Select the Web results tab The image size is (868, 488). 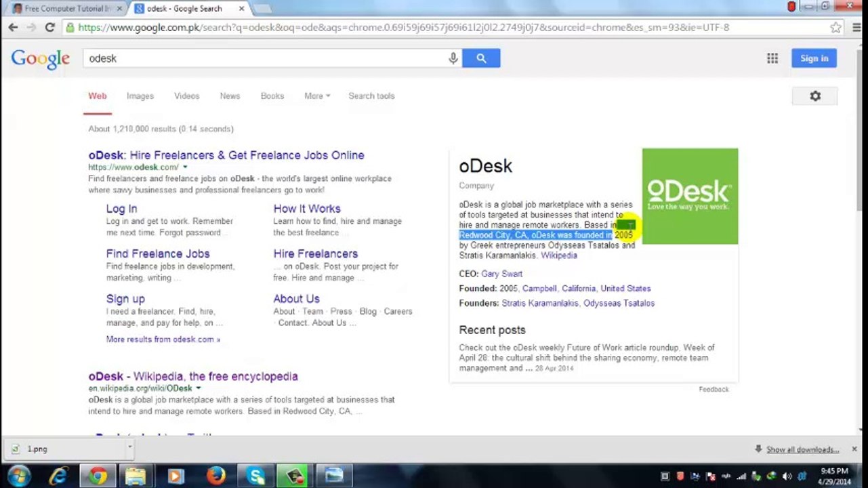98,96
